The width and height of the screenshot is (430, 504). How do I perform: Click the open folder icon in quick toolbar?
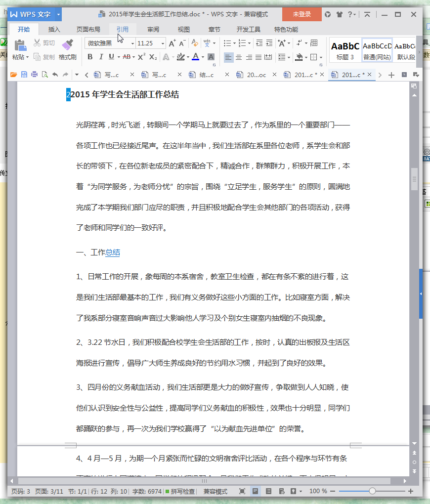point(13,75)
